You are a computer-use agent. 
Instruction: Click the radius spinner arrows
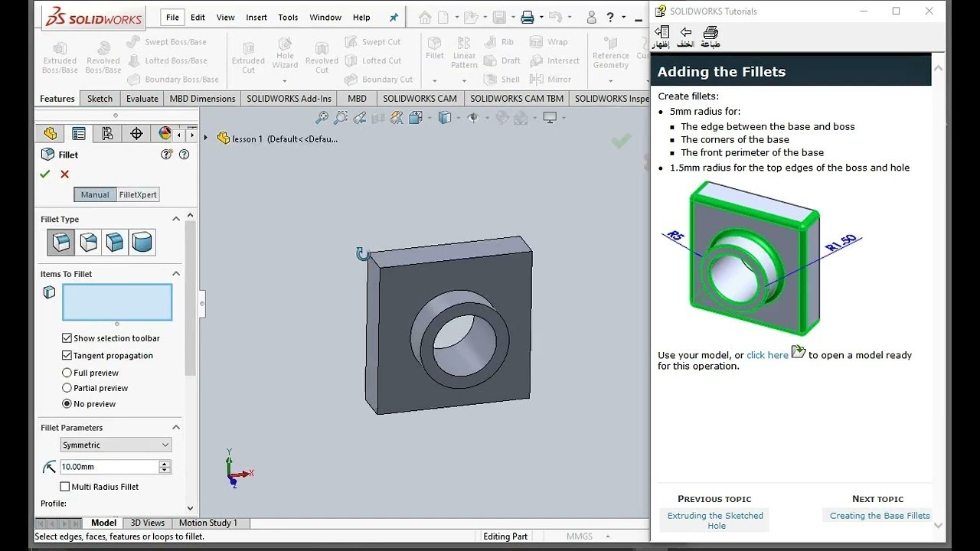coord(165,467)
